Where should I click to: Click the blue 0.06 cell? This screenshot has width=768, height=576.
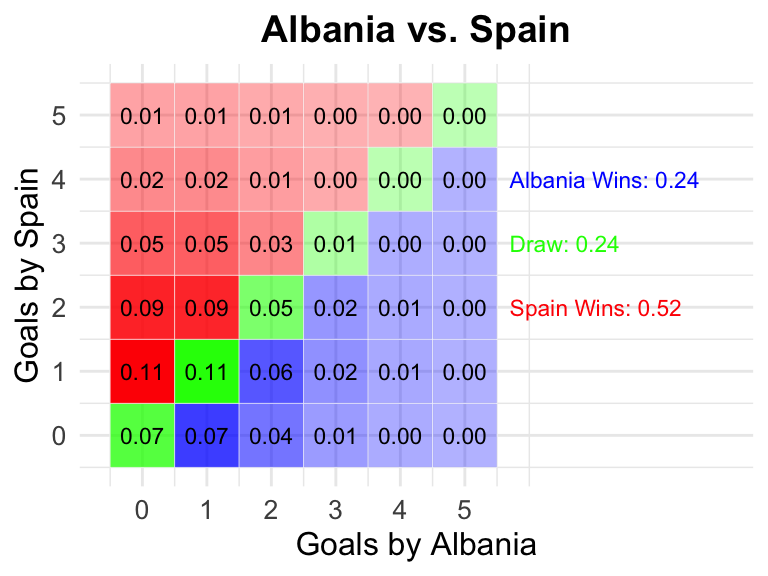point(271,372)
